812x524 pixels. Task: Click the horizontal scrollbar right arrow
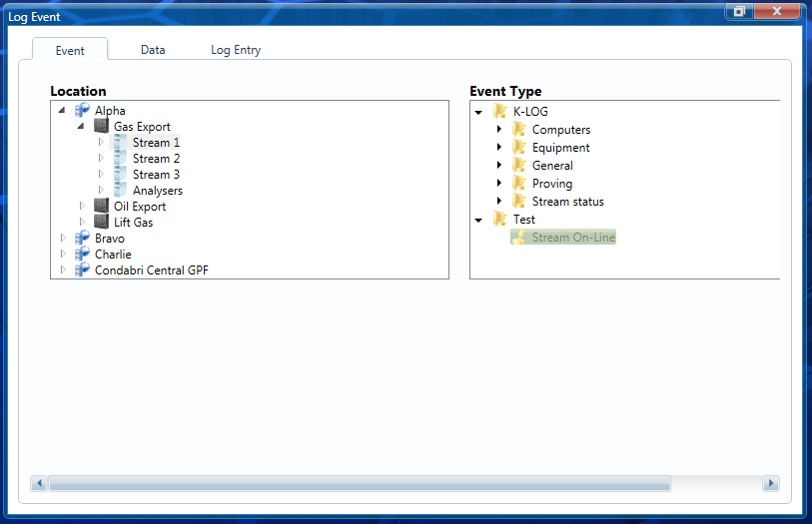(771, 484)
